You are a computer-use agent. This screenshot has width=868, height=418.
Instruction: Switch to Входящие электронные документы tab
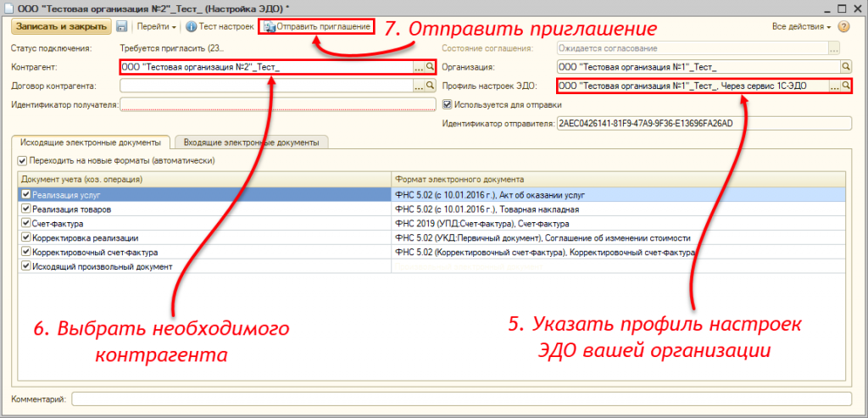[x=251, y=142]
